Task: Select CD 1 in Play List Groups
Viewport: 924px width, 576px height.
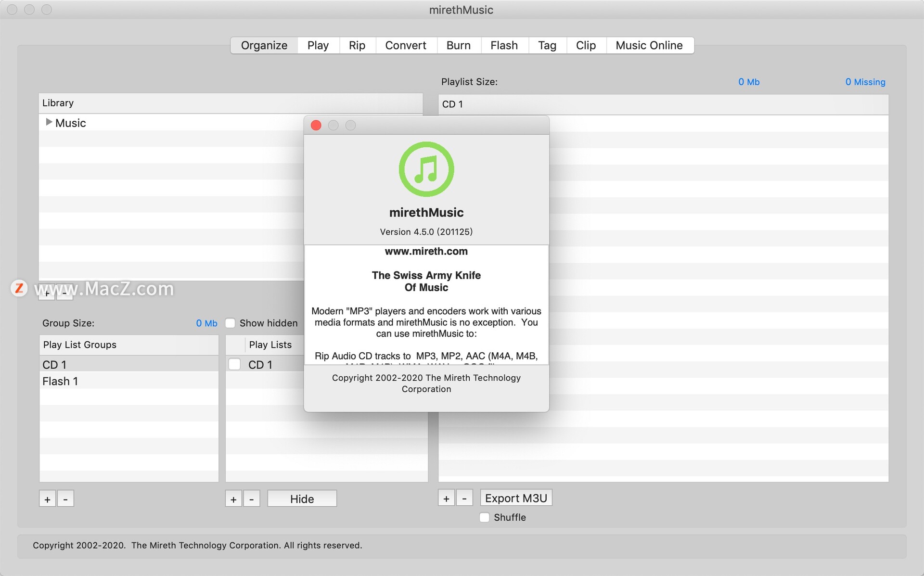Action: point(129,364)
